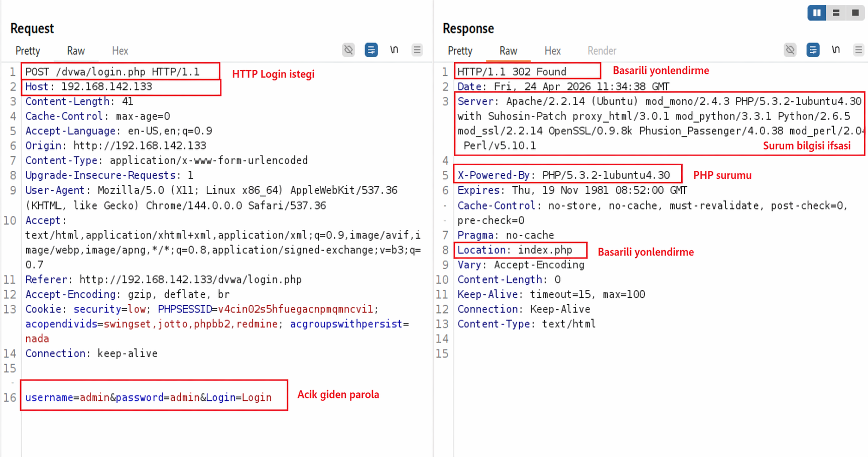Click the PHPSESSID cookie value
Screen dimensions: 868x457
point(295,309)
